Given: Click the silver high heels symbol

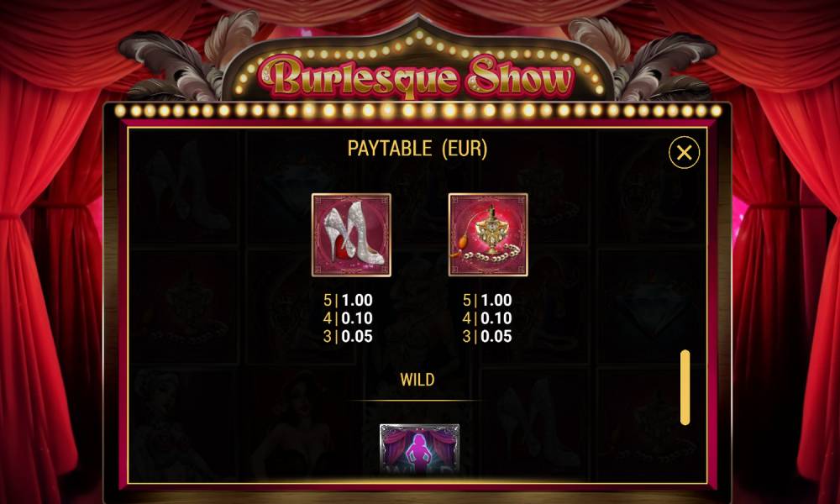Looking at the screenshot, I should tap(351, 235).
